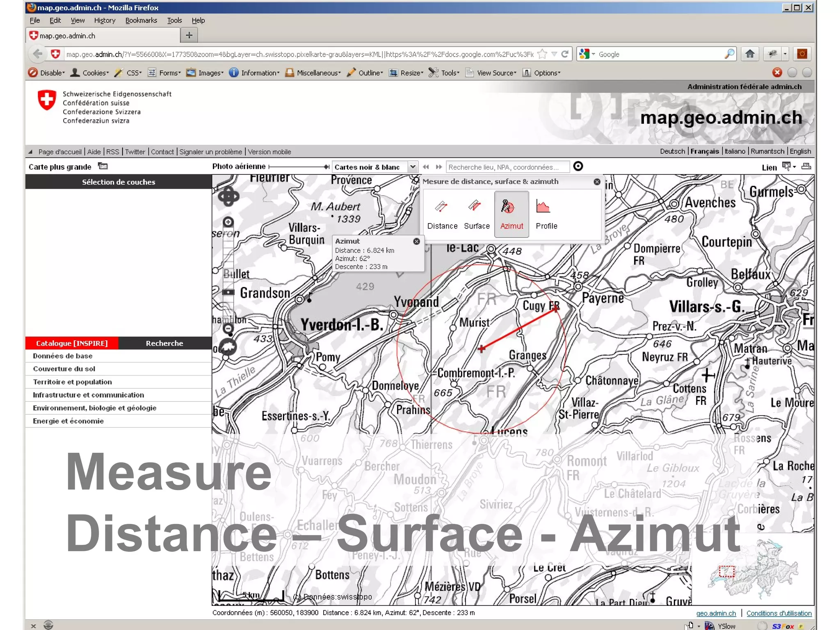840x630 pixels.
Task: Switch to the Recherche tab
Action: [164, 343]
